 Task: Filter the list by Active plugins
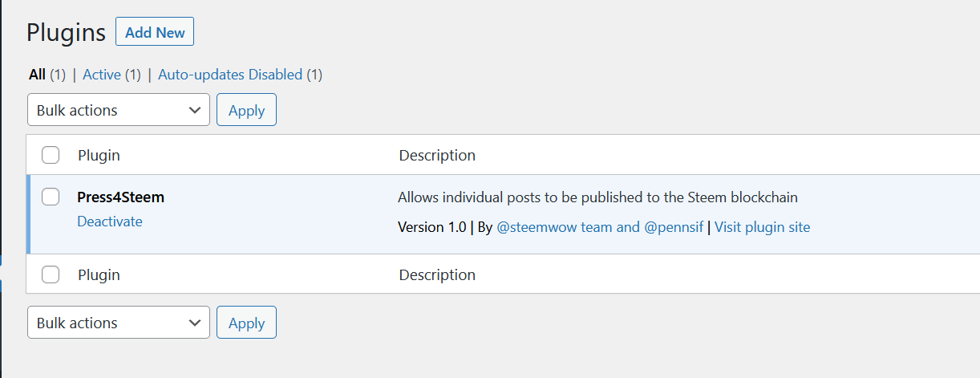click(x=102, y=75)
